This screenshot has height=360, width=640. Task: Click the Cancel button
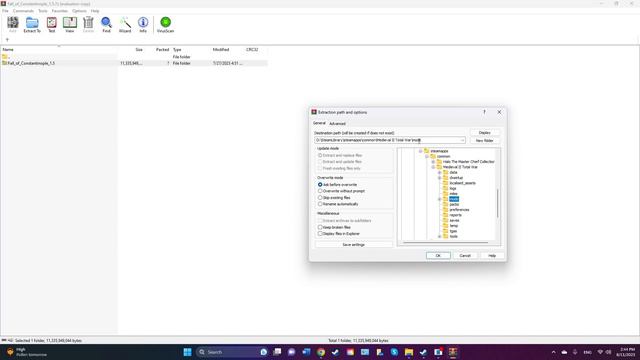point(465,256)
